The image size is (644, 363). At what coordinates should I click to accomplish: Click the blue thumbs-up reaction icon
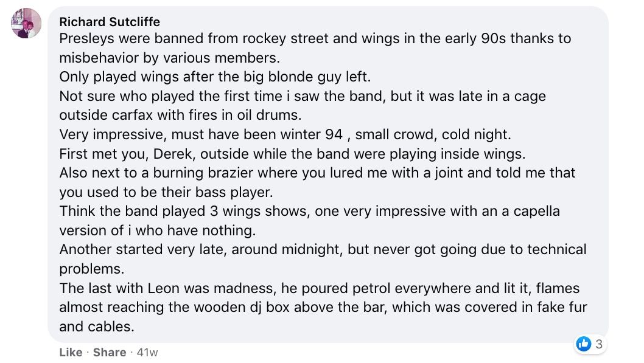pyautogui.click(x=583, y=344)
